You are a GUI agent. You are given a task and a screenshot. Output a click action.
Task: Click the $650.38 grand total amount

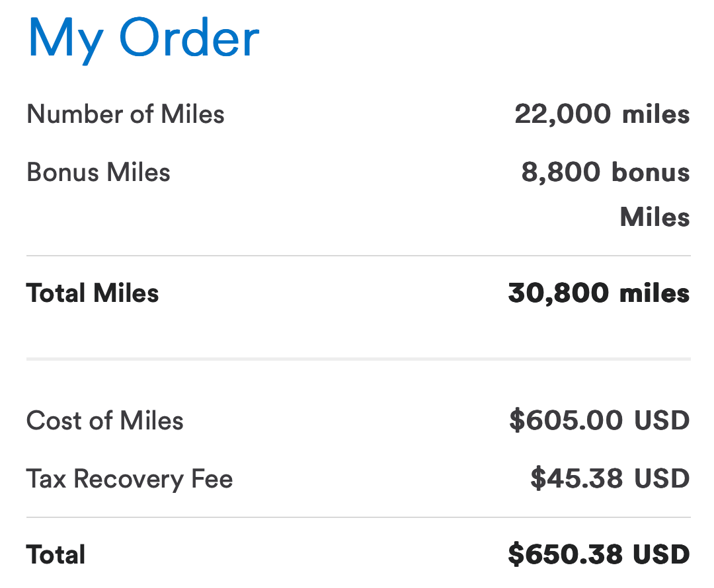566,555
